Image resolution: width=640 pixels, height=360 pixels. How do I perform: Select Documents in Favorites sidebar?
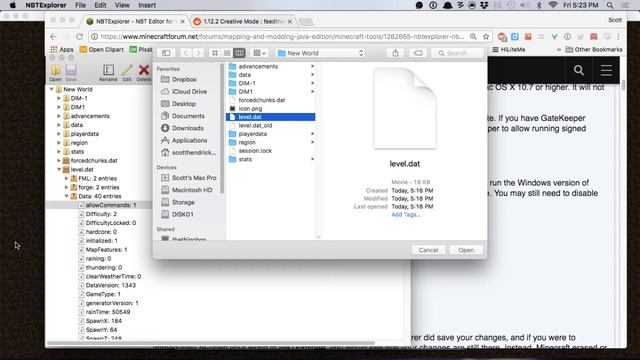188,116
